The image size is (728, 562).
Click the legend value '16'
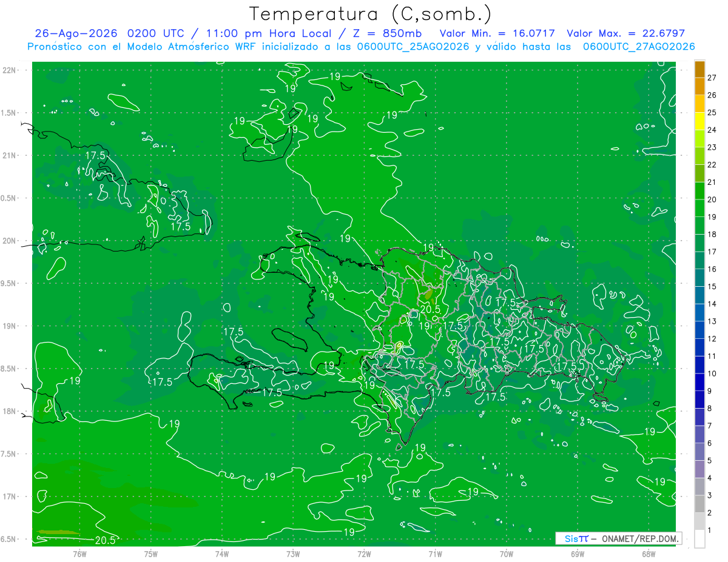coord(712,269)
